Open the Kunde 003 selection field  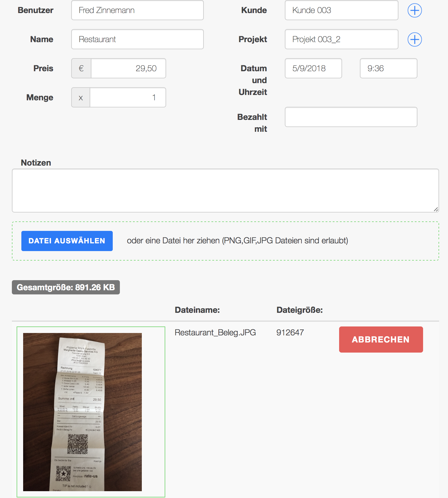(341, 10)
